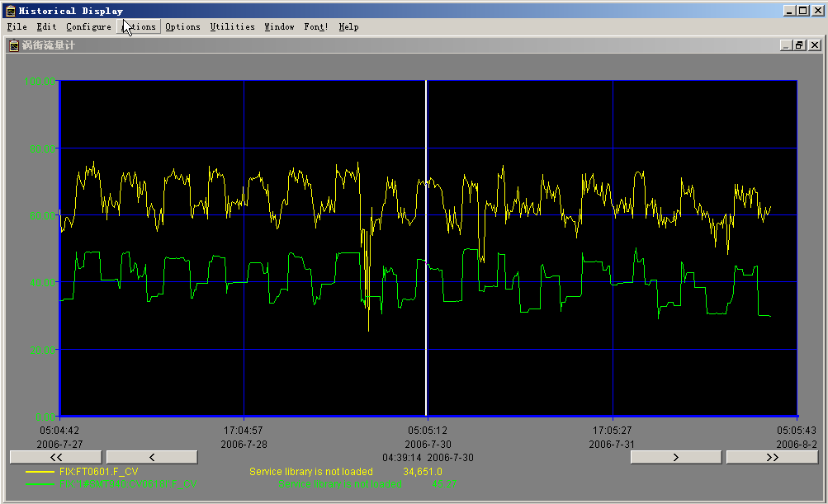Open the File menu
This screenshot has height=504, width=828.
tap(17, 26)
